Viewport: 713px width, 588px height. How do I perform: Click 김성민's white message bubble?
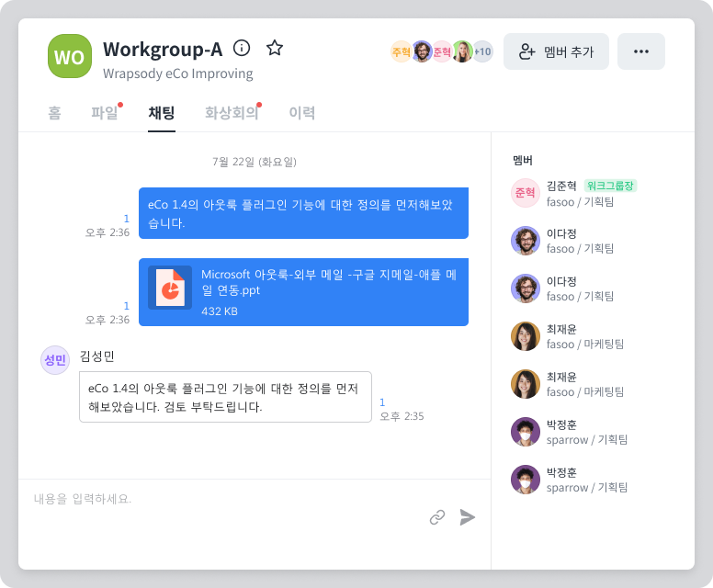click(x=225, y=397)
